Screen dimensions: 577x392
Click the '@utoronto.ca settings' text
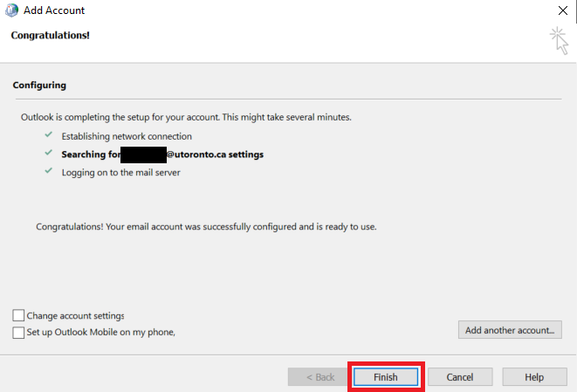coord(216,155)
